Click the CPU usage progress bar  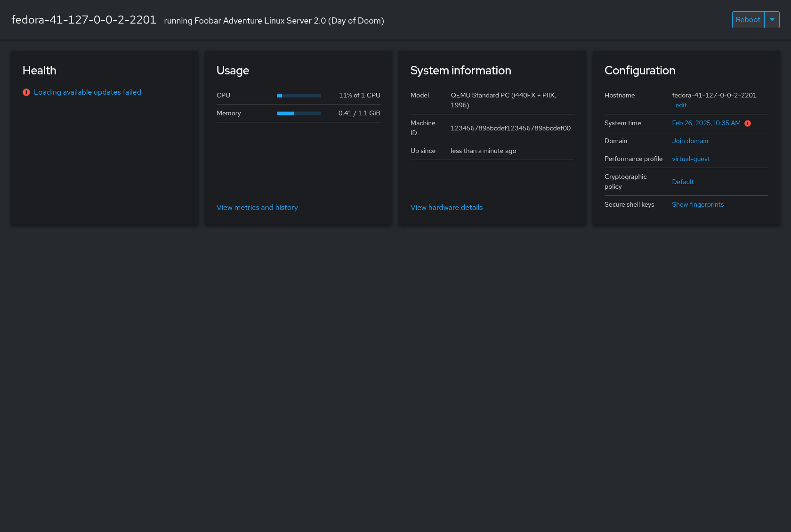coord(299,96)
